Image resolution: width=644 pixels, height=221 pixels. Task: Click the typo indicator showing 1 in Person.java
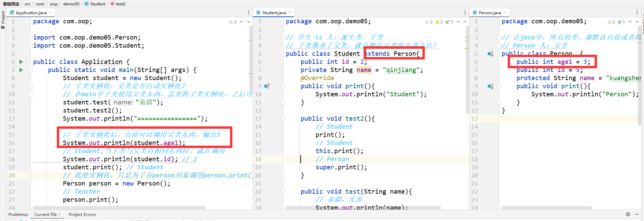[x=621, y=22]
